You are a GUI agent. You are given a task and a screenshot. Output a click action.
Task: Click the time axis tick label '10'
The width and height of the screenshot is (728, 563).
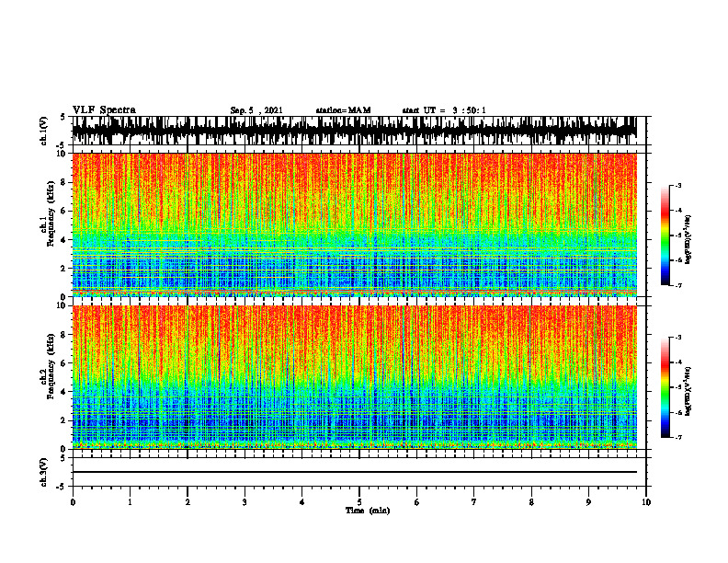(646, 502)
